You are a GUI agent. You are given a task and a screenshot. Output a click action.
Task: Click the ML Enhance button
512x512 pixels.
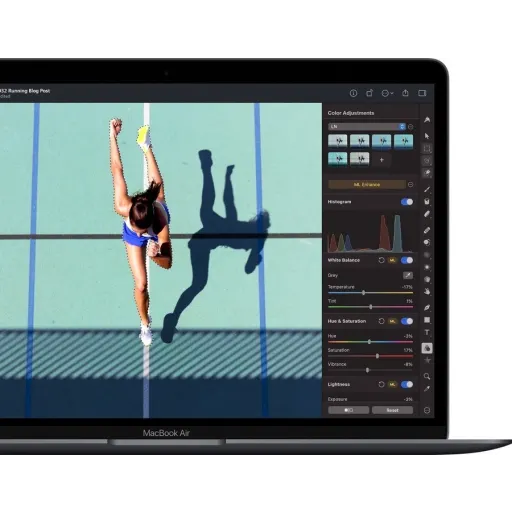(367, 184)
